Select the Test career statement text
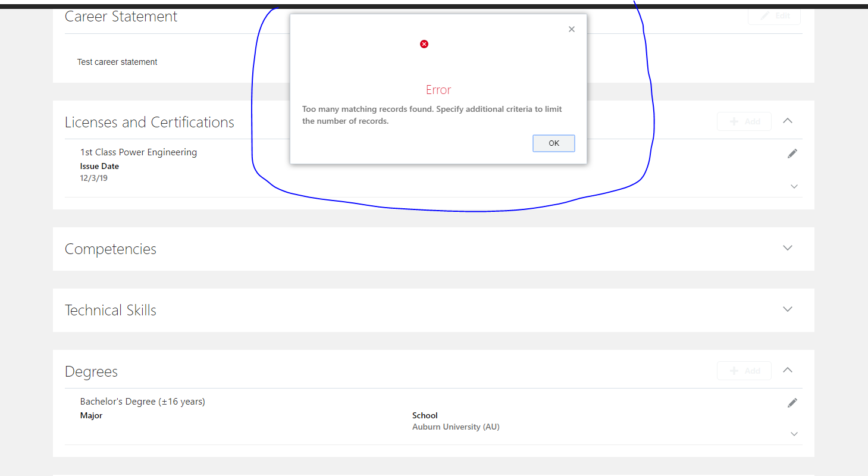The height and width of the screenshot is (476, 868). click(x=117, y=61)
